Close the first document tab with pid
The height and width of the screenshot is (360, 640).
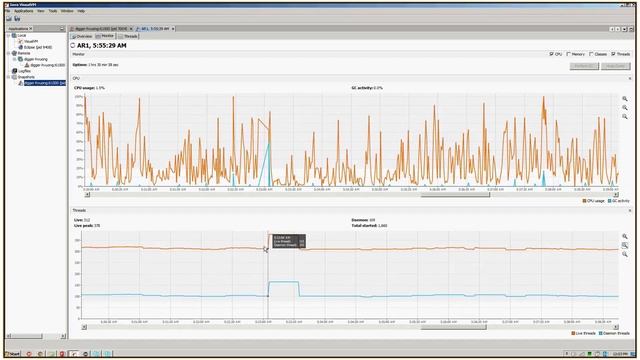coord(131,29)
